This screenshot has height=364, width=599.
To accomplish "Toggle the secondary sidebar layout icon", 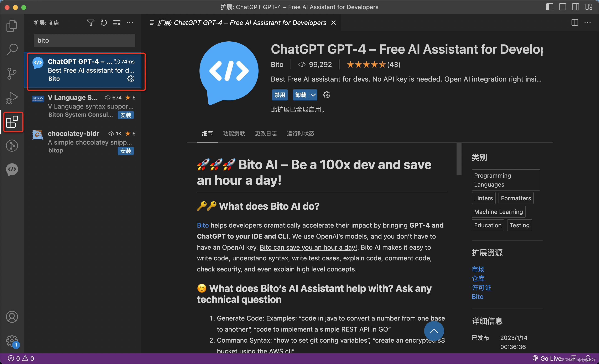I will click(575, 7).
